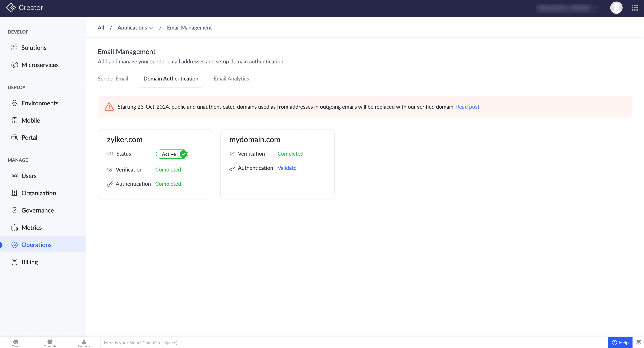Switch to the Email Analytics tab
644x348 pixels.
coord(231,79)
